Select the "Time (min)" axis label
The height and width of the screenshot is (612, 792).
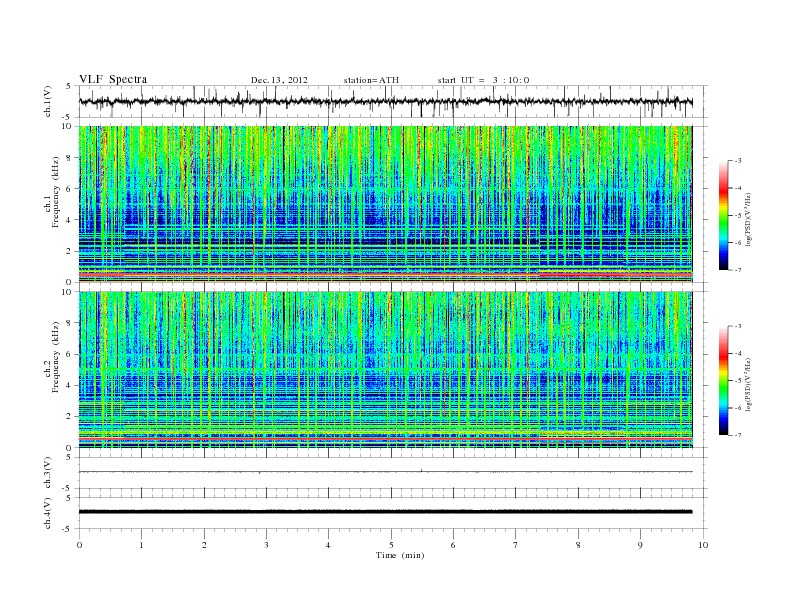[x=400, y=555]
